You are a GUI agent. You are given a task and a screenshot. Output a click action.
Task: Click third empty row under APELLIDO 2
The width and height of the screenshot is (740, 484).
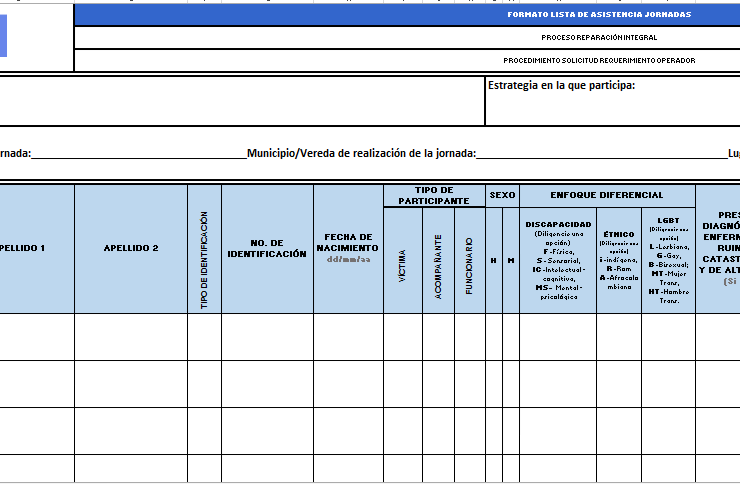point(131,431)
